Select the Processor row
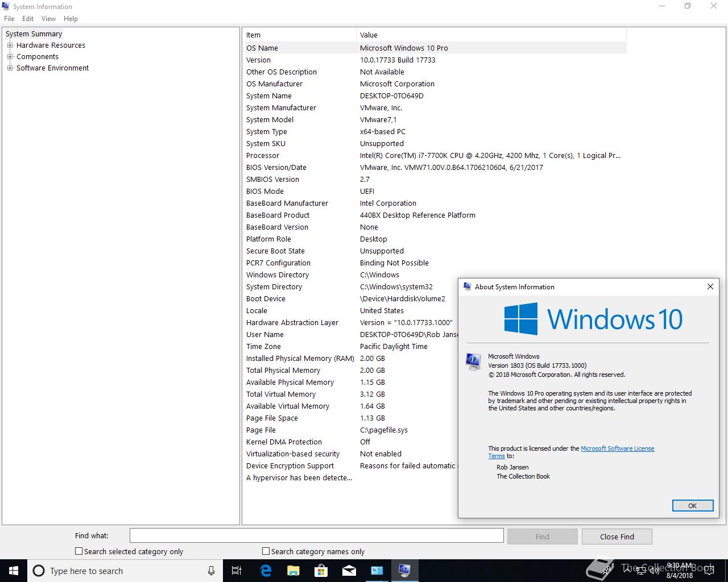This screenshot has height=582, width=728. point(436,155)
